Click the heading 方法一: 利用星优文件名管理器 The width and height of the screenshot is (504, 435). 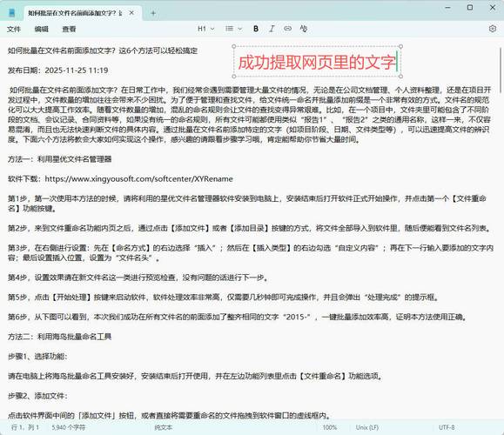tap(59, 159)
